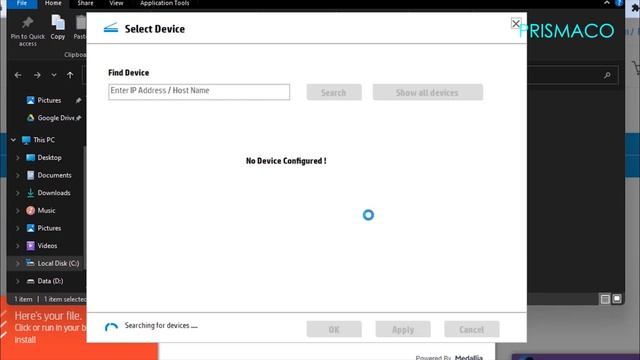Click the Search button in Select Device
This screenshot has height=360, width=640.
point(334,92)
